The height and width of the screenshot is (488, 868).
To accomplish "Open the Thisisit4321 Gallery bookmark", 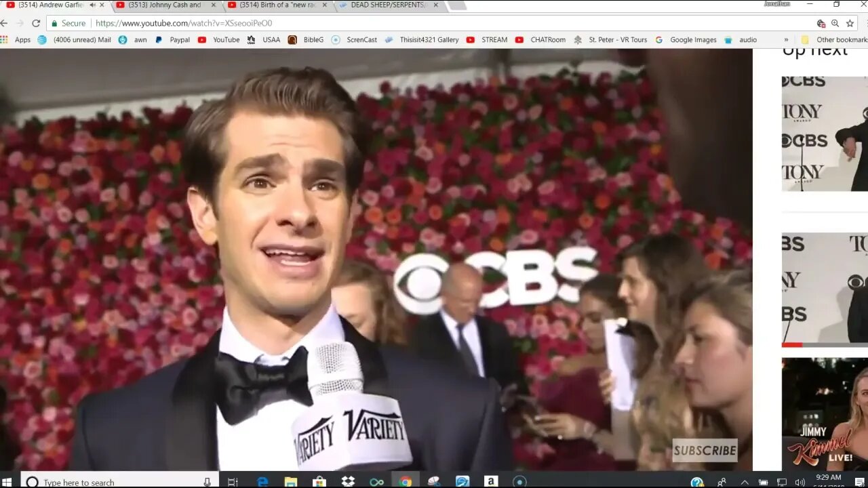I will point(421,40).
